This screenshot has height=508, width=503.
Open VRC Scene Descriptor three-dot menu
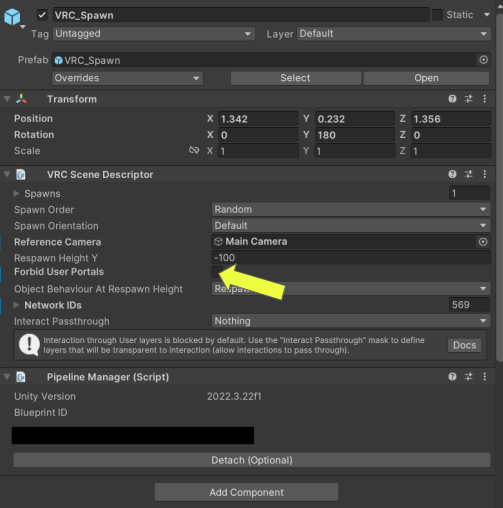click(485, 174)
